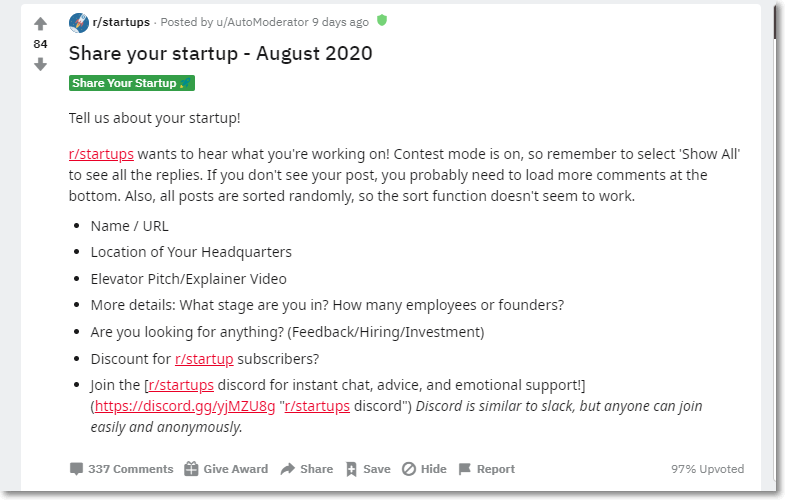Viewport: 785px width, 500px height.
Task: Click the Save bookmark icon
Action: click(x=351, y=469)
